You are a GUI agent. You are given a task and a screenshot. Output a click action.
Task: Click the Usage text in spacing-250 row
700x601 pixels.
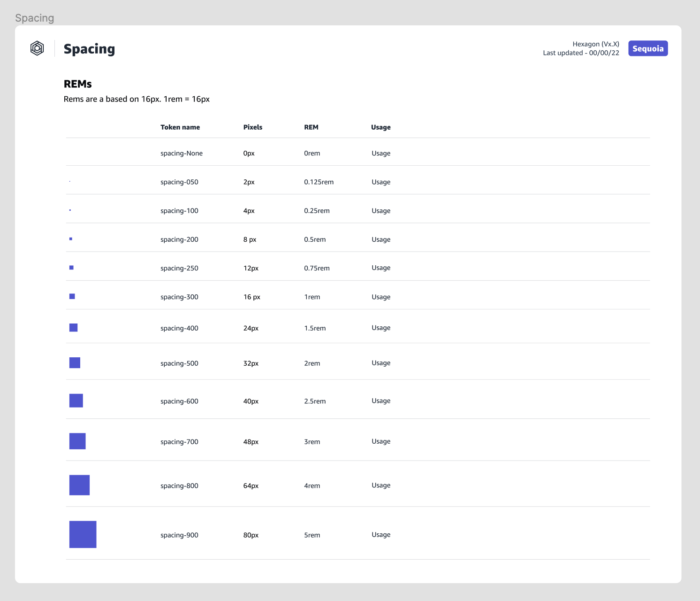point(381,268)
